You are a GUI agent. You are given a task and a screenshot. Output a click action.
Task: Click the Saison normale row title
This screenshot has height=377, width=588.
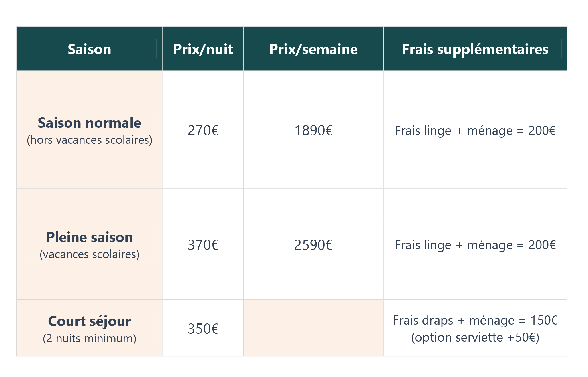click(89, 123)
